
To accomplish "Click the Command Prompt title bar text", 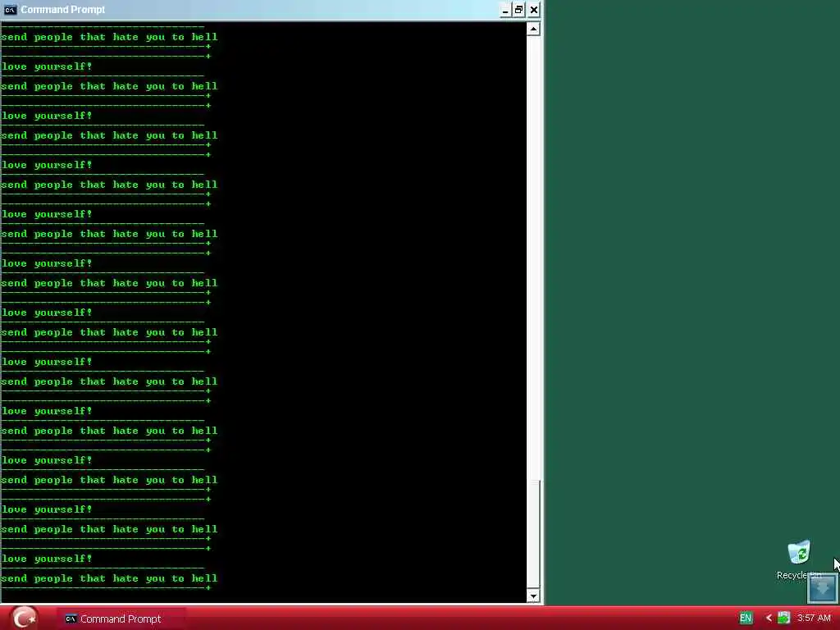I will pos(62,10).
